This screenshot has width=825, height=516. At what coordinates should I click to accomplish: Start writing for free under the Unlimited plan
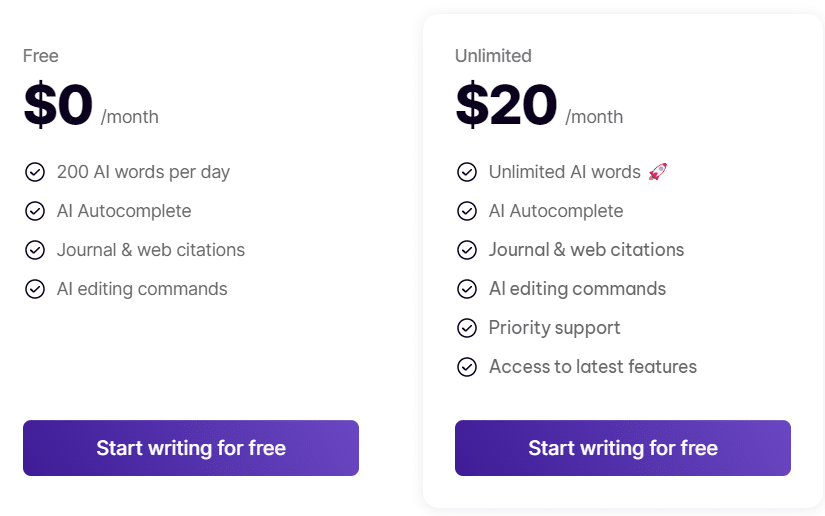[x=623, y=448]
